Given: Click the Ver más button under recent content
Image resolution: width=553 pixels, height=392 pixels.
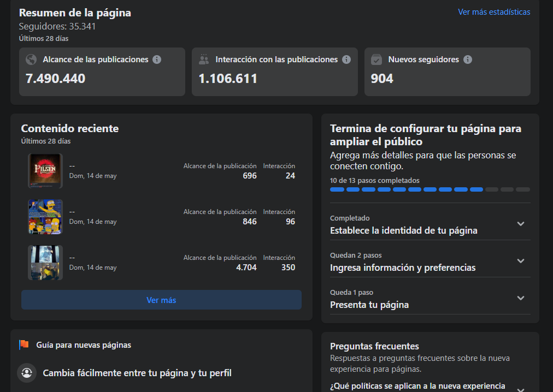Looking at the screenshot, I should (x=161, y=300).
